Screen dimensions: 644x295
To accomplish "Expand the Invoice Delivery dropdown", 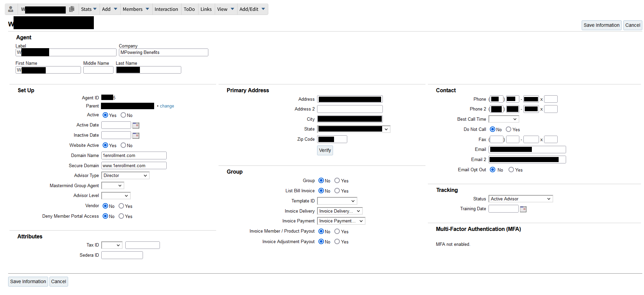I will point(339,211).
